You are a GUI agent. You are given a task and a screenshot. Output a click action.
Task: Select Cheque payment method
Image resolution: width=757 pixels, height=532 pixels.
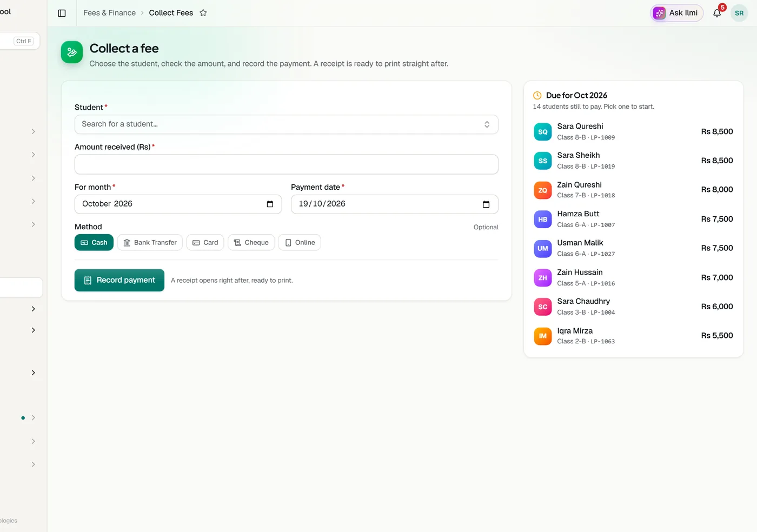(251, 243)
